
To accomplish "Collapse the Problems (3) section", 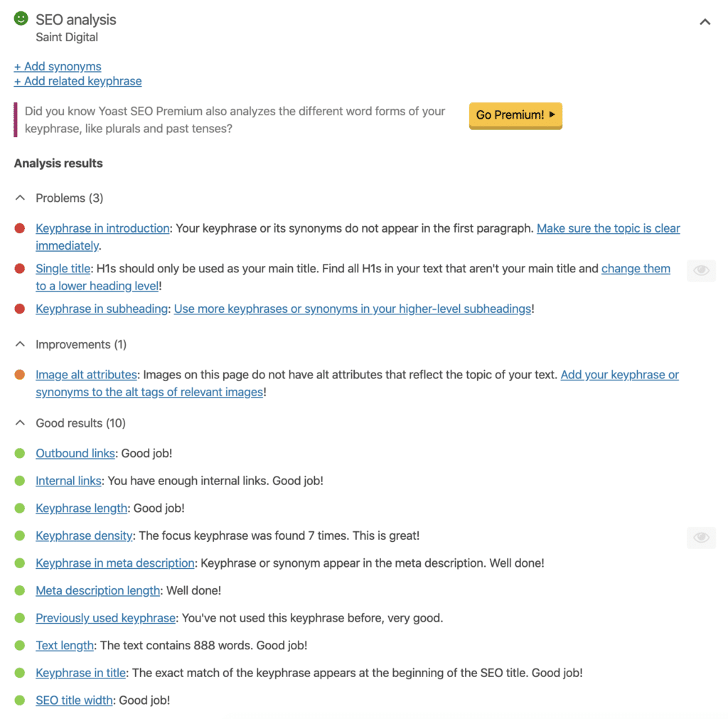I will [x=20, y=198].
